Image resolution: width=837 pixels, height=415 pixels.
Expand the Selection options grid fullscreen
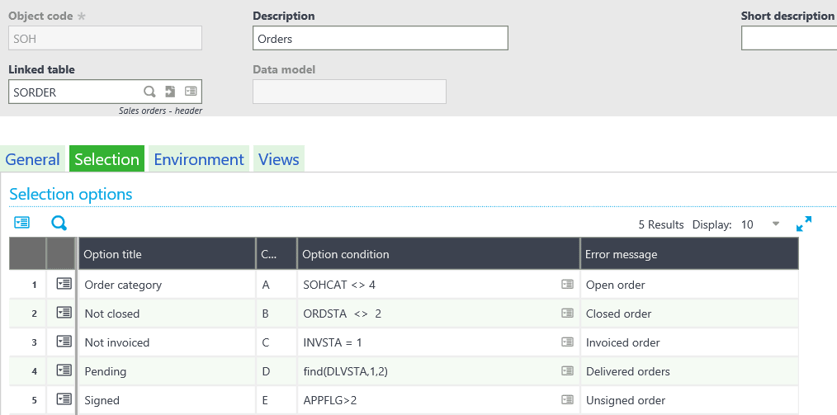point(803,224)
